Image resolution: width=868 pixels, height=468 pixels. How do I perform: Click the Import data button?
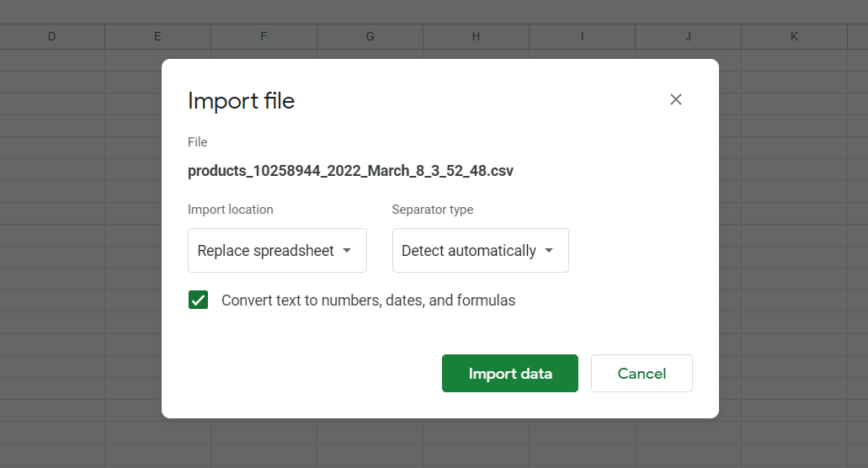tap(510, 374)
